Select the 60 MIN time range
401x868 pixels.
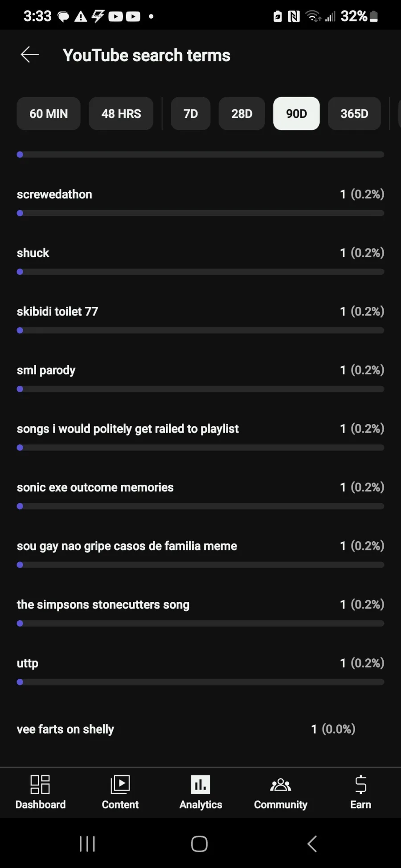click(x=49, y=114)
